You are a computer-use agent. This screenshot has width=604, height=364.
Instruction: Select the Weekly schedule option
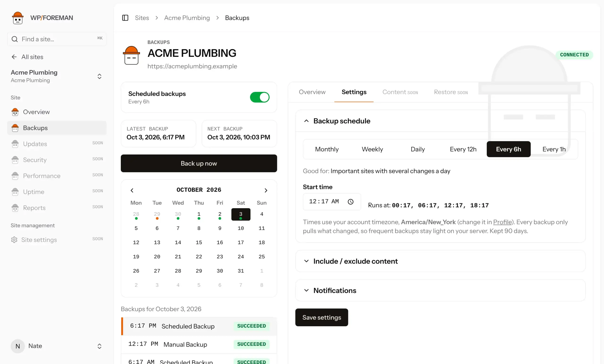pos(372,149)
